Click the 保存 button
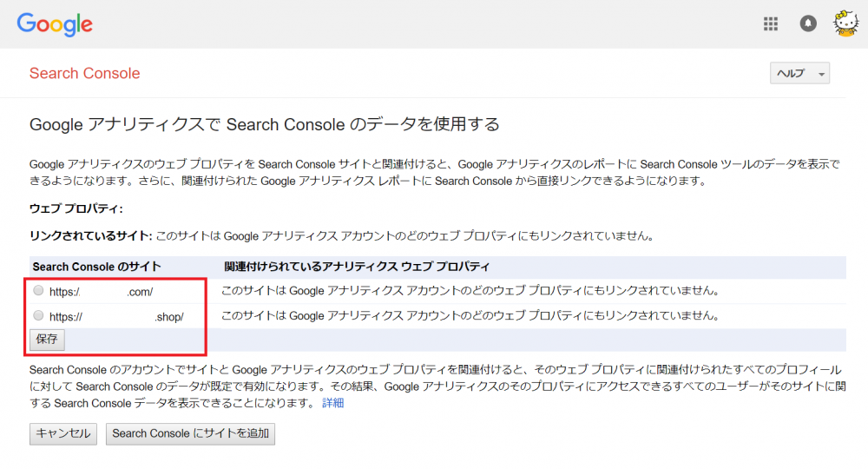Viewport: 868px width, 469px height. pyautogui.click(x=47, y=339)
